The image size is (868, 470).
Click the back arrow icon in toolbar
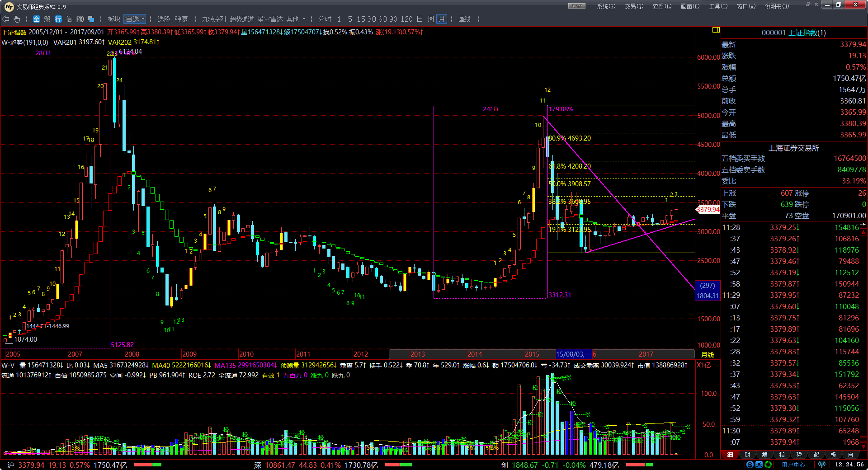coord(6,19)
